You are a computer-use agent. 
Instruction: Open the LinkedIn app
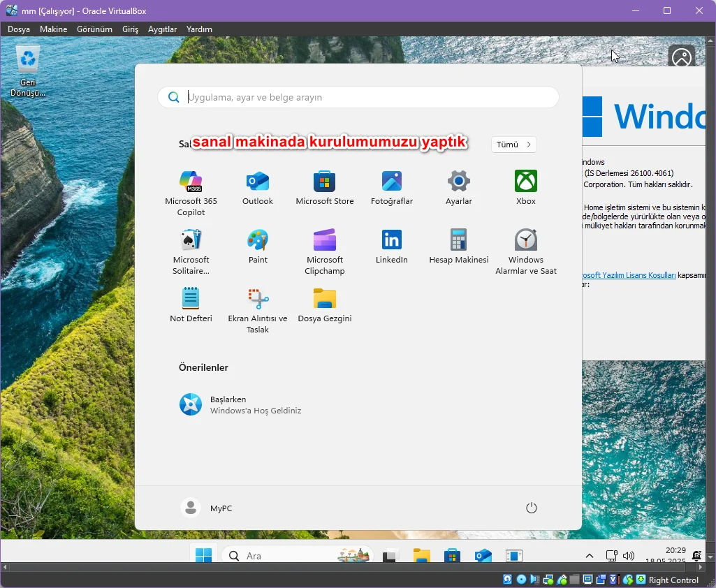click(x=392, y=246)
